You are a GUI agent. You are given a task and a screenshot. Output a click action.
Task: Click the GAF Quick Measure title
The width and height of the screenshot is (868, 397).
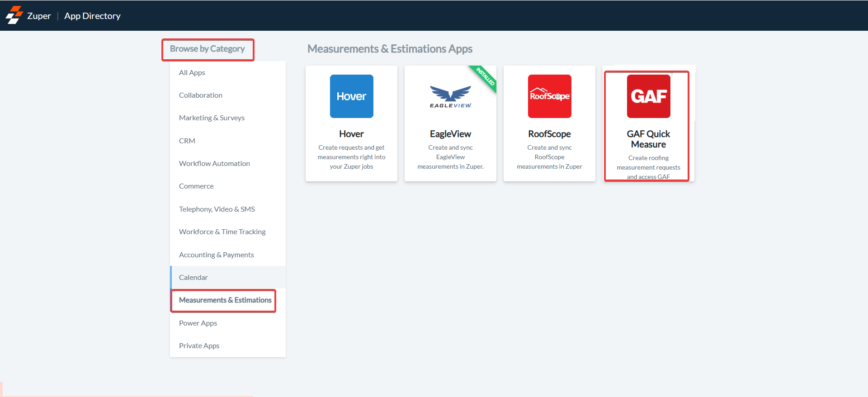coord(648,139)
